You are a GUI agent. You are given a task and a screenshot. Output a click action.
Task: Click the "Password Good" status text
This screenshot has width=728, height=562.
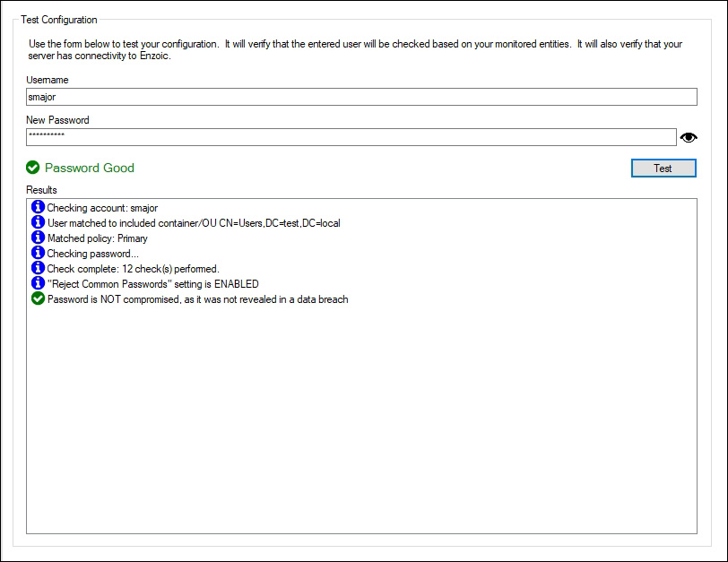tap(90, 168)
